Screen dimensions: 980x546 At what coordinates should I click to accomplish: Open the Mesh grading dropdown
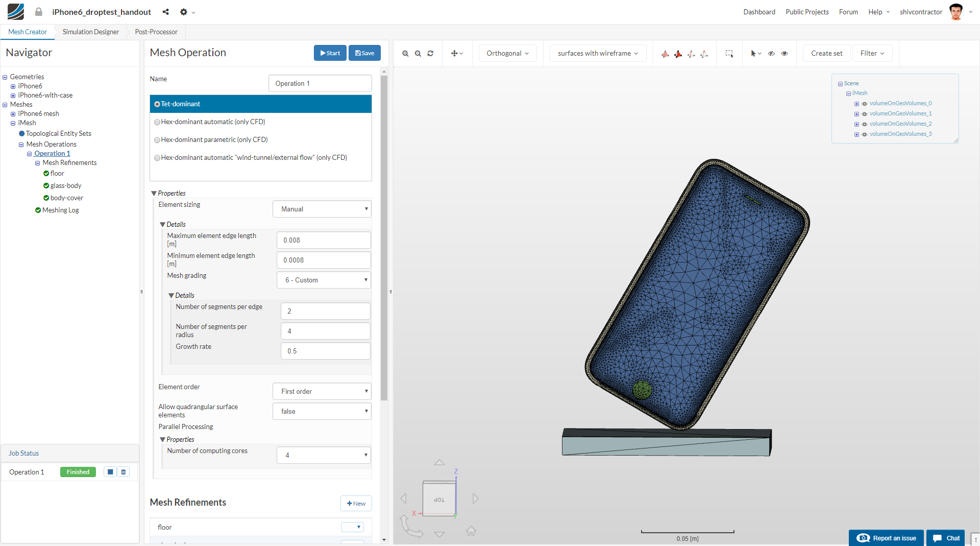323,280
